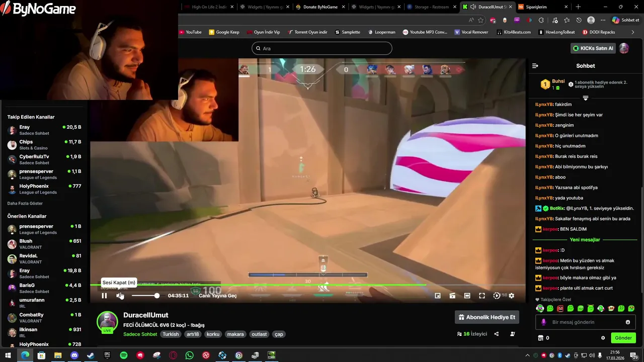This screenshot has height=362, width=644.
Task: Click the follow user icon beside share
Action: [513, 334]
